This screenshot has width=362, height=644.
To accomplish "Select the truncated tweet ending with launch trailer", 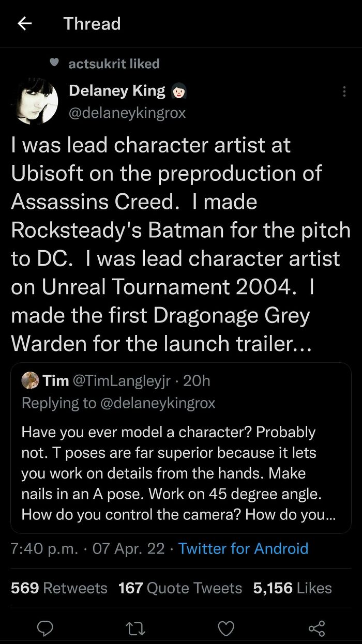I will tap(181, 243).
